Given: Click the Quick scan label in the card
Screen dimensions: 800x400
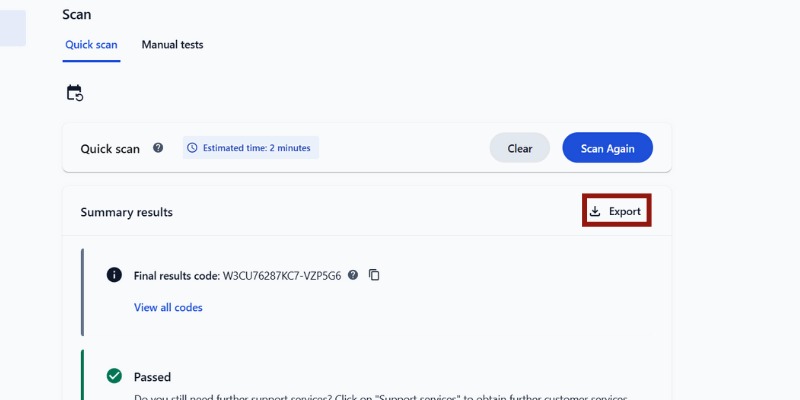Looking at the screenshot, I should pyautogui.click(x=110, y=149).
